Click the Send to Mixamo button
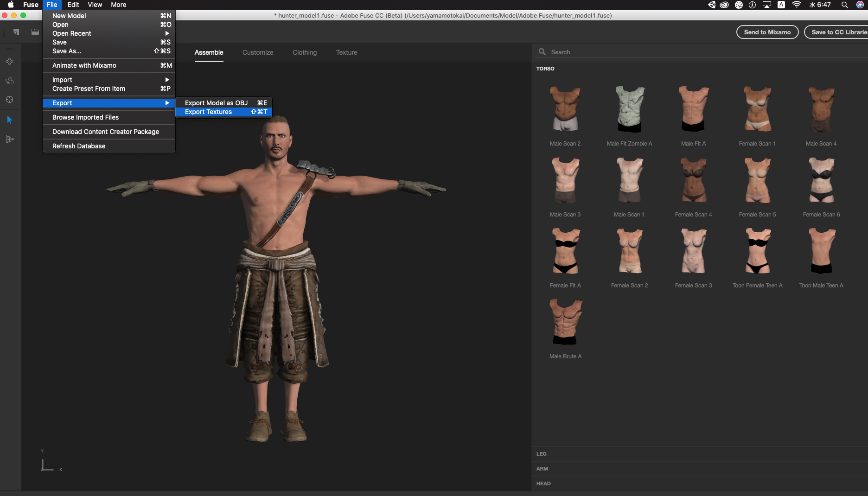Screen dimensions: 868x496 tap(767, 32)
